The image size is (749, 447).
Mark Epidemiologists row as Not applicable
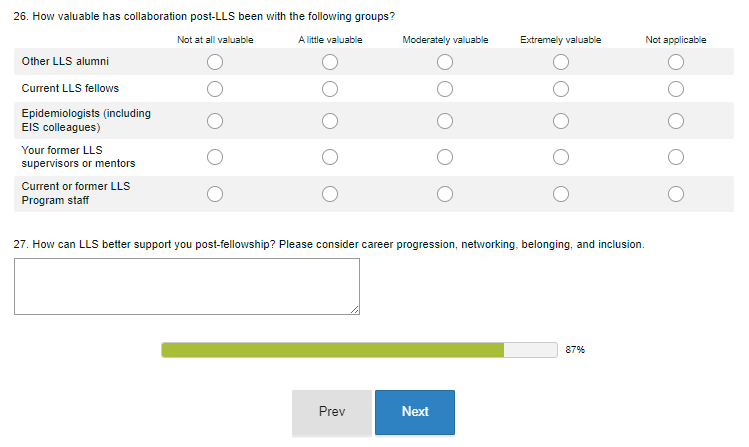pos(676,121)
